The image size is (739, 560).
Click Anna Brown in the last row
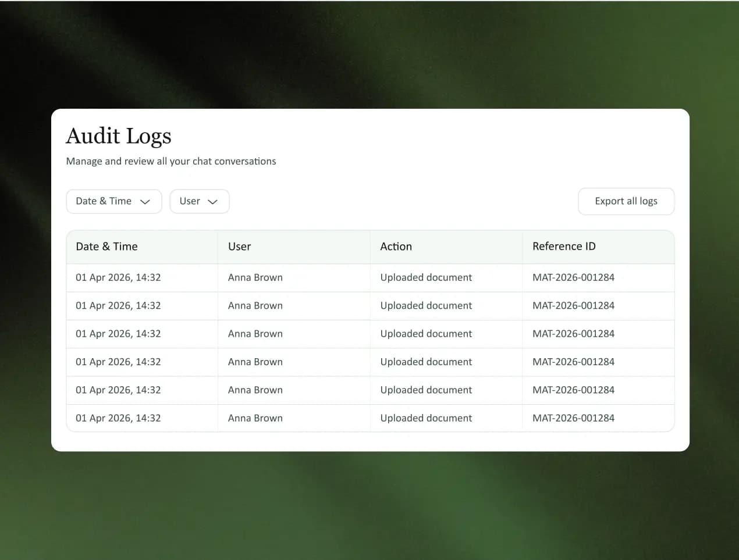tap(255, 418)
